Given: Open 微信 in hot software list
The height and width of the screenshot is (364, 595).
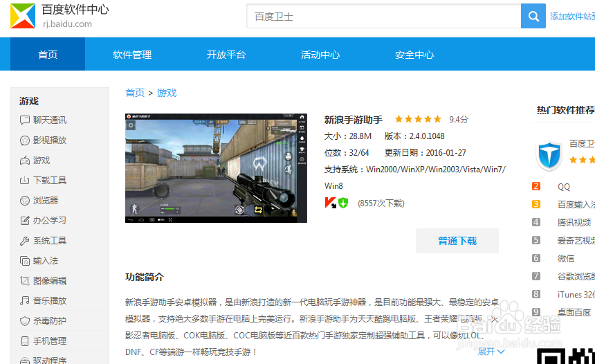Looking at the screenshot, I should (566, 259).
